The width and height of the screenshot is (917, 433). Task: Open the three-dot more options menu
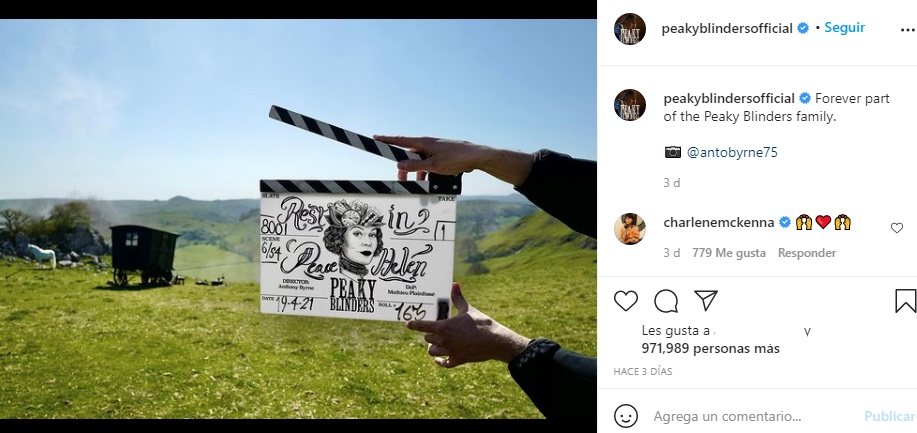(x=907, y=29)
